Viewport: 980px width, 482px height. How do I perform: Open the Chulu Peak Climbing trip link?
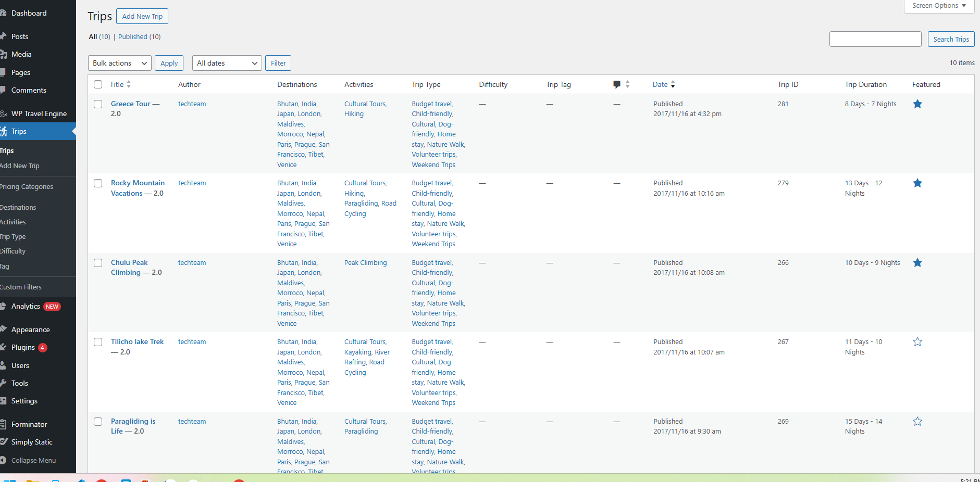tap(129, 263)
